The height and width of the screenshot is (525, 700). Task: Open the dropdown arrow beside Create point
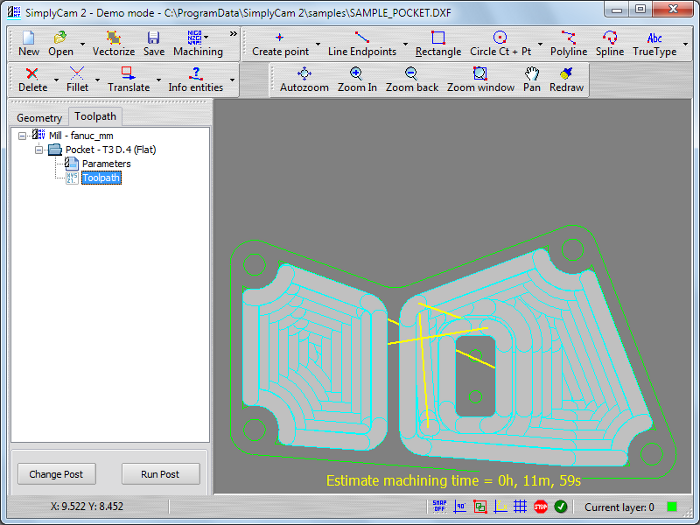click(x=318, y=45)
